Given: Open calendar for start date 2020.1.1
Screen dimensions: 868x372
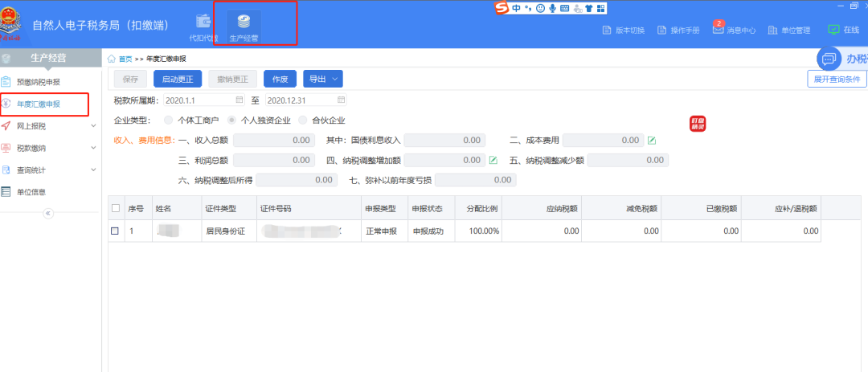Looking at the screenshot, I should pos(240,100).
